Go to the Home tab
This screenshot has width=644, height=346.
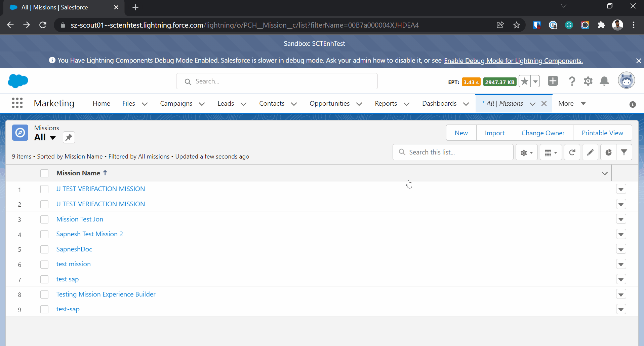[101, 103]
